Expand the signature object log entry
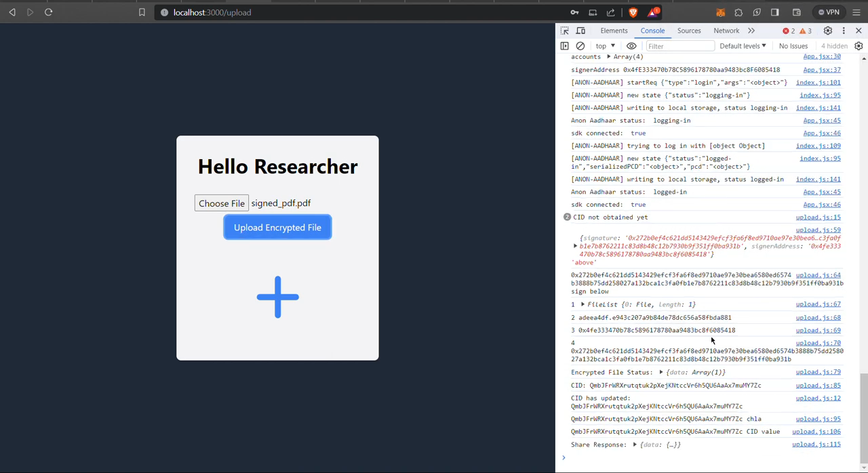868x473 pixels. (x=576, y=246)
